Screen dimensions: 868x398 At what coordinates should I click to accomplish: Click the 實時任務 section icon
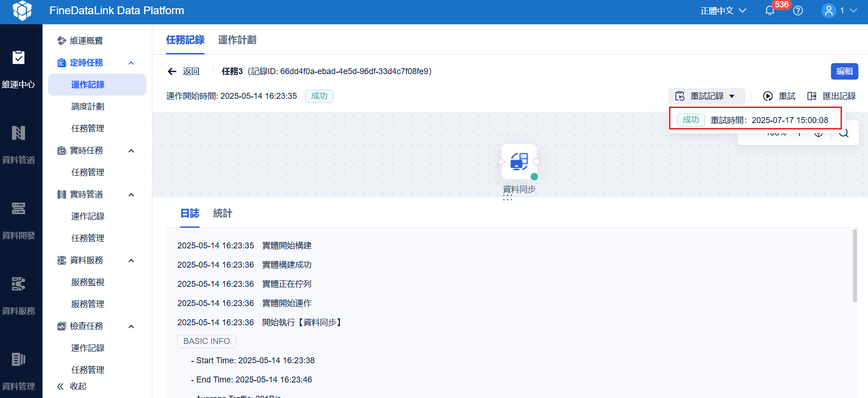point(62,151)
